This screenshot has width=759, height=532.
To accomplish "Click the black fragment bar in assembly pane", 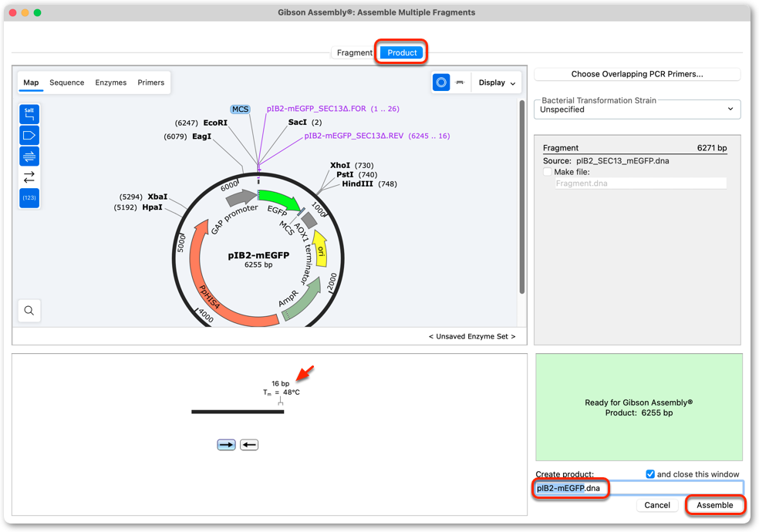I will 238,412.
